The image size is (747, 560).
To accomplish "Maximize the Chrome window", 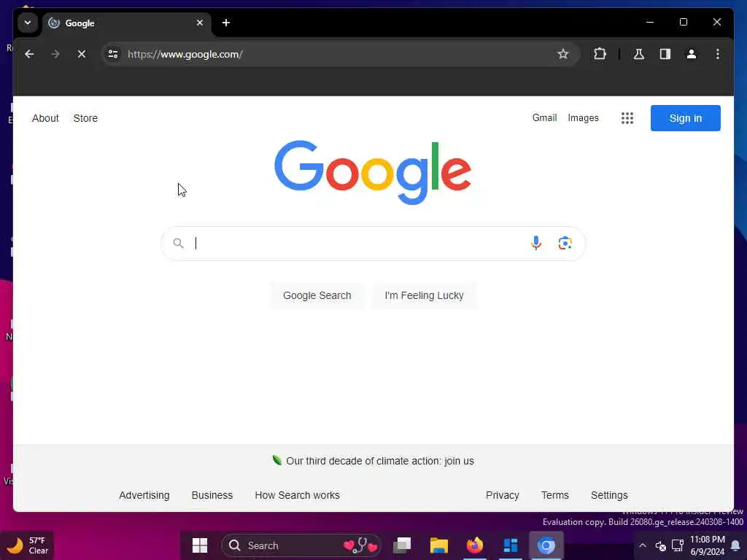I will (x=683, y=22).
